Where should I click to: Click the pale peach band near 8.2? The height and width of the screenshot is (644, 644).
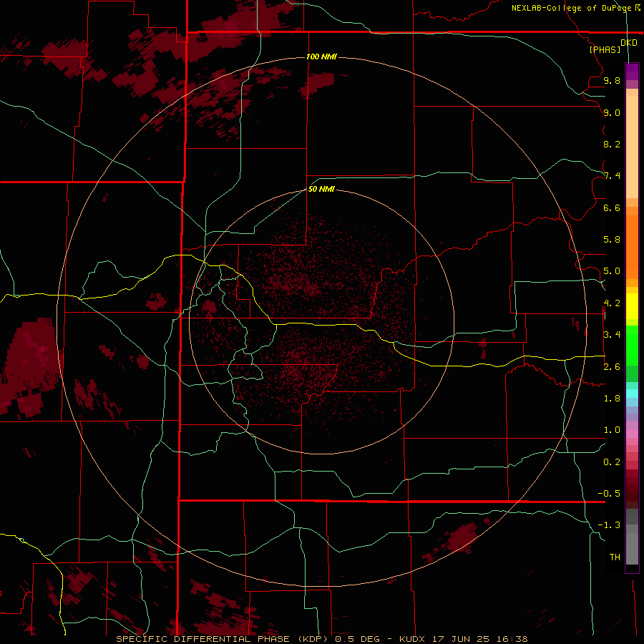coord(632,147)
